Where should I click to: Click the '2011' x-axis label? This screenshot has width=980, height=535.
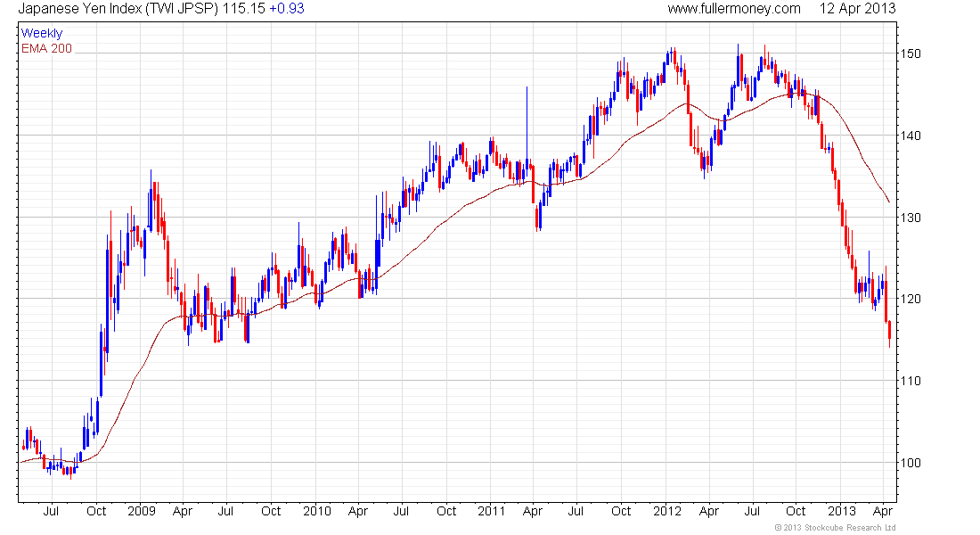pos(491,511)
